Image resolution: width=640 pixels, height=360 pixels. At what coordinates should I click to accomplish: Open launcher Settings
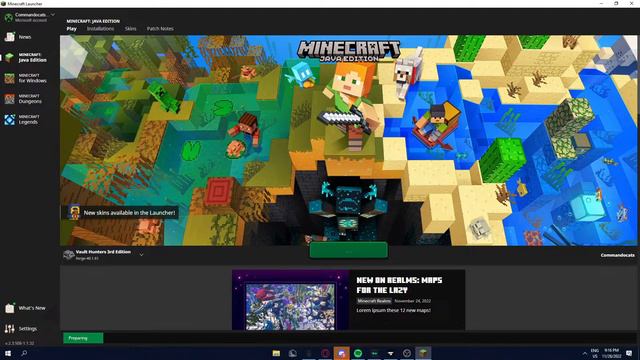point(29,329)
